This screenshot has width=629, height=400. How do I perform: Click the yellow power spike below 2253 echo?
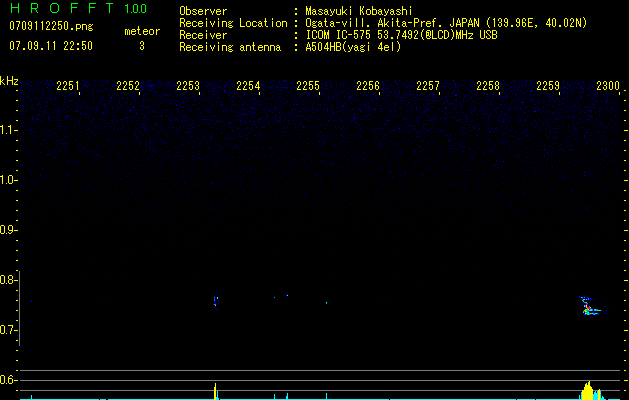215,391
